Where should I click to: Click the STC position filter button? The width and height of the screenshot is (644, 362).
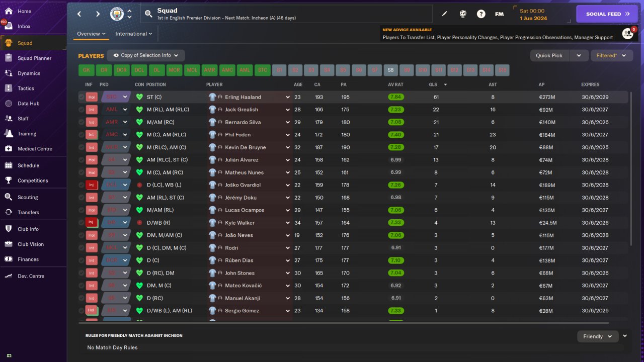(x=263, y=70)
